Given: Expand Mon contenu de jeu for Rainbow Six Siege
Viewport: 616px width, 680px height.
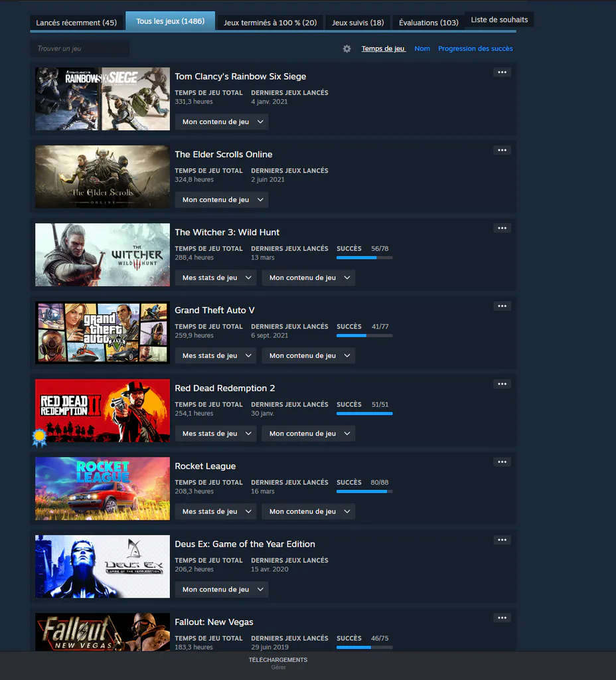Looking at the screenshot, I should click(x=222, y=122).
